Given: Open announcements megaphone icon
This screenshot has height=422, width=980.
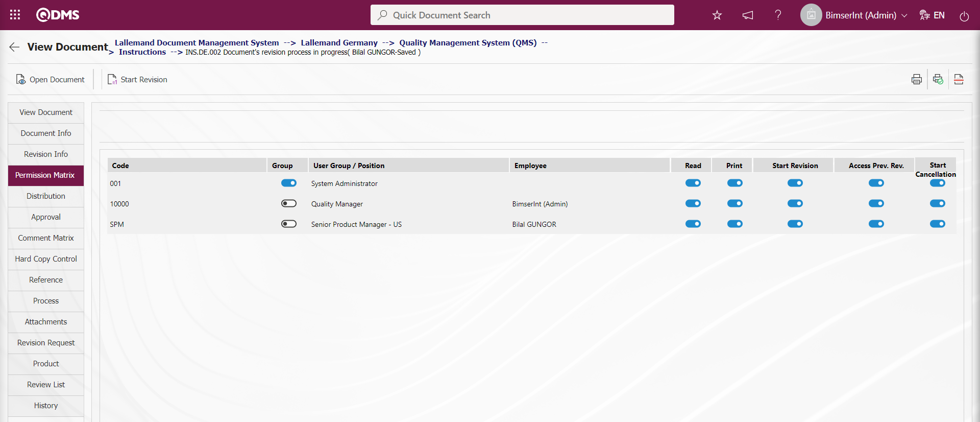Looking at the screenshot, I should click(748, 15).
